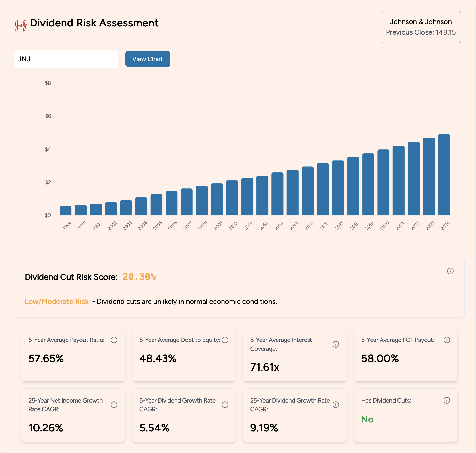Click info icon beside 5-Year Average Debt to Equity

click(x=225, y=340)
